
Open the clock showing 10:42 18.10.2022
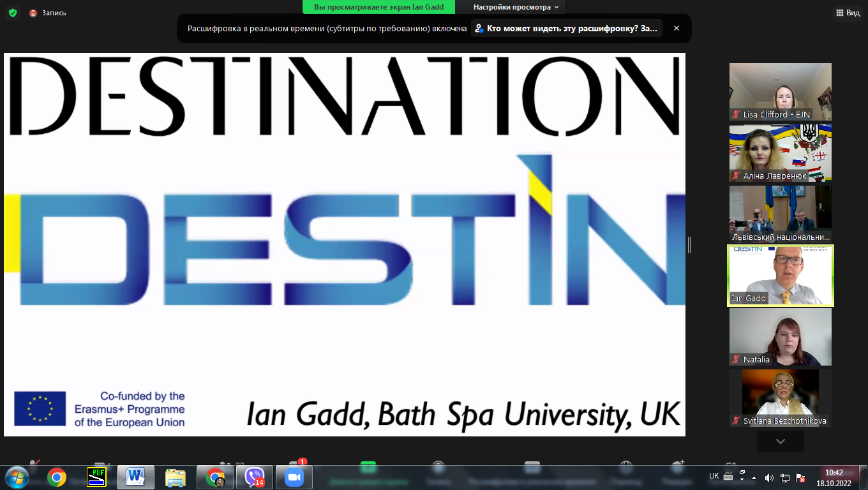(x=834, y=478)
